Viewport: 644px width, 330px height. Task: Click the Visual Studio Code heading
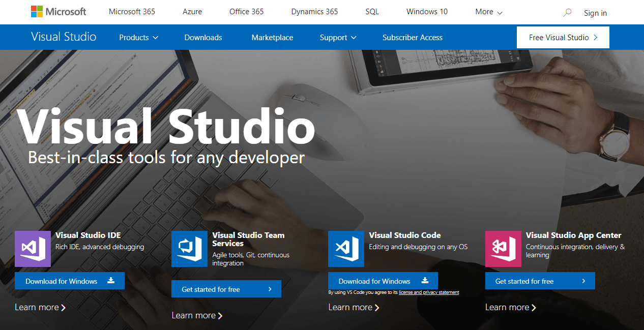coord(405,235)
